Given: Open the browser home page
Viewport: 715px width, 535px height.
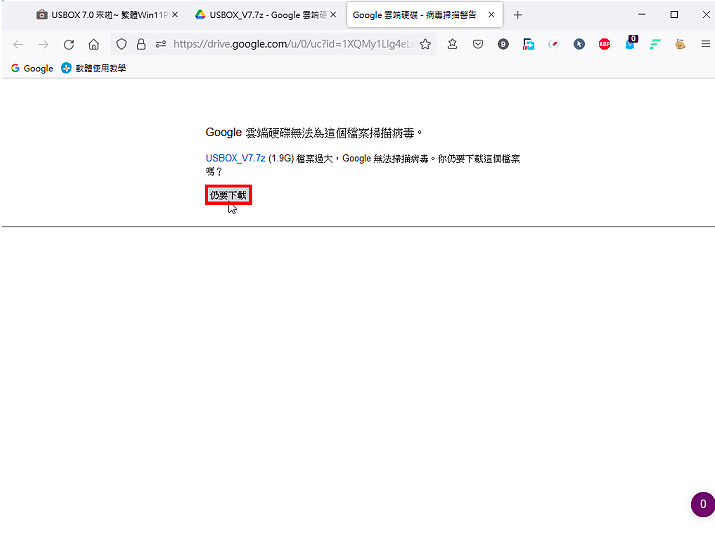Looking at the screenshot, I should 93,44.
